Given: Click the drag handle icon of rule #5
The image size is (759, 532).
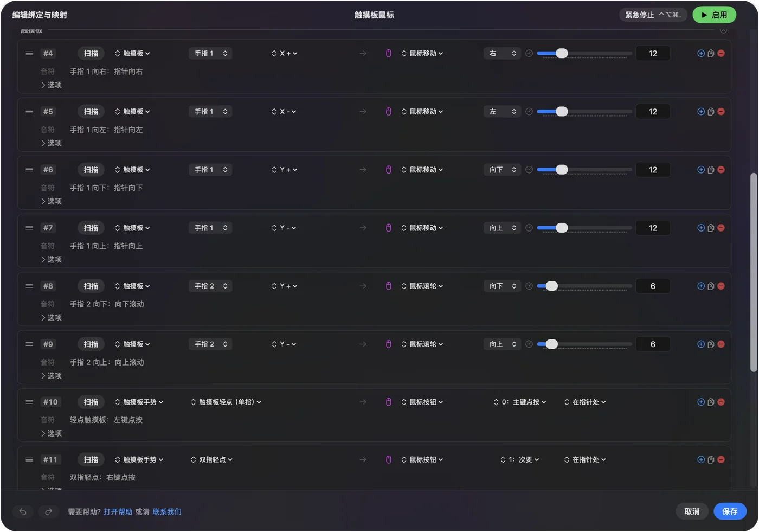Looking at the screenshot, I should coord(29,112).
